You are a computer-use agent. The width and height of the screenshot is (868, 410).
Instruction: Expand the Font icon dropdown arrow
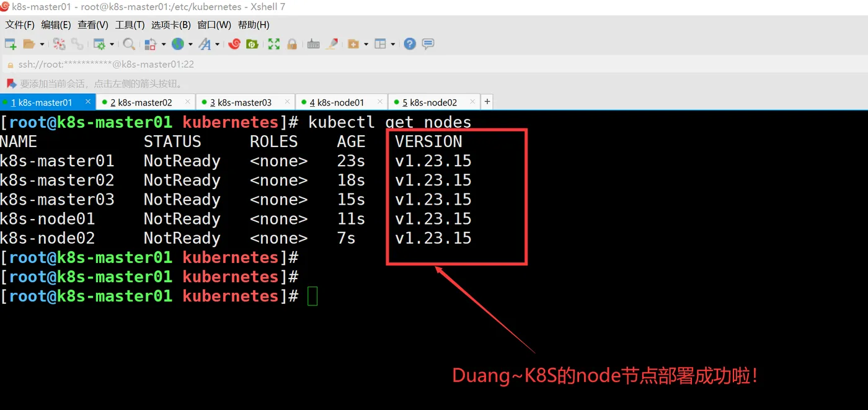click(218, 44)
